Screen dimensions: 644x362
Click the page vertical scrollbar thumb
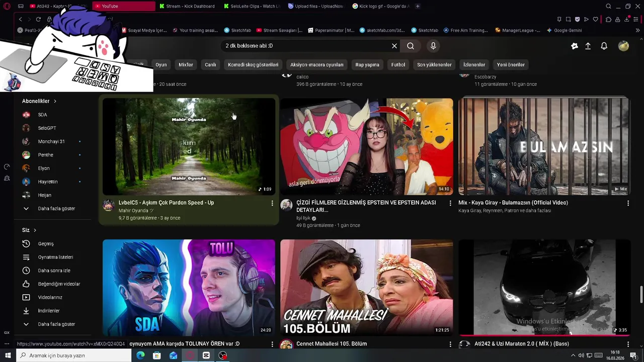(641, 294)
